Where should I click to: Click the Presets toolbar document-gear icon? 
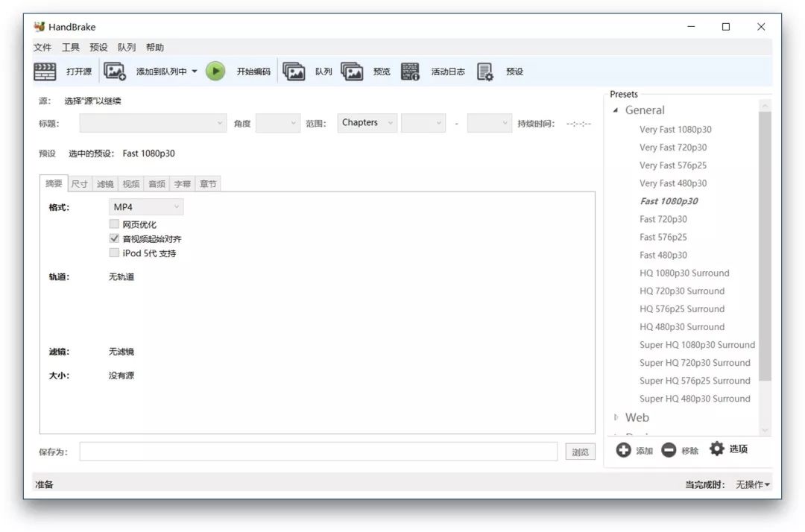(484, 72)
